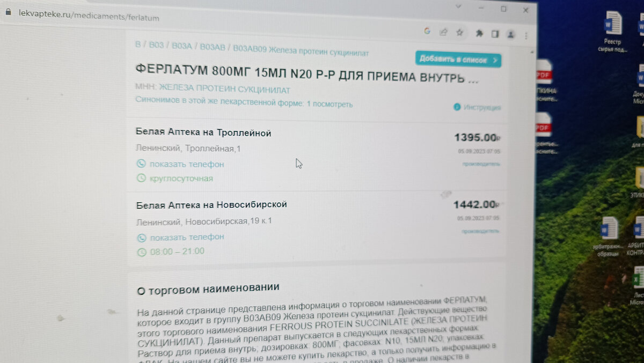Open the Инструкция link

coord(478,107)
